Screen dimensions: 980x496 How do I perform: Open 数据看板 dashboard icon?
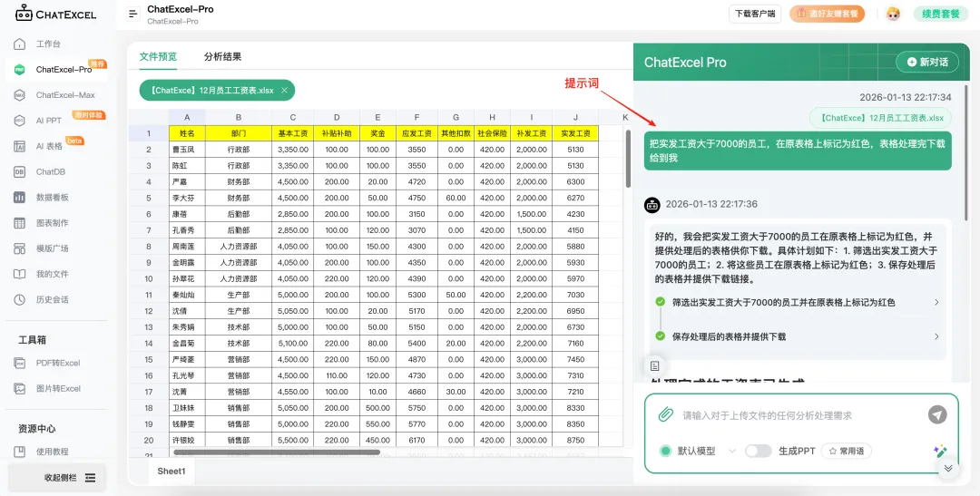click(20, 198)
